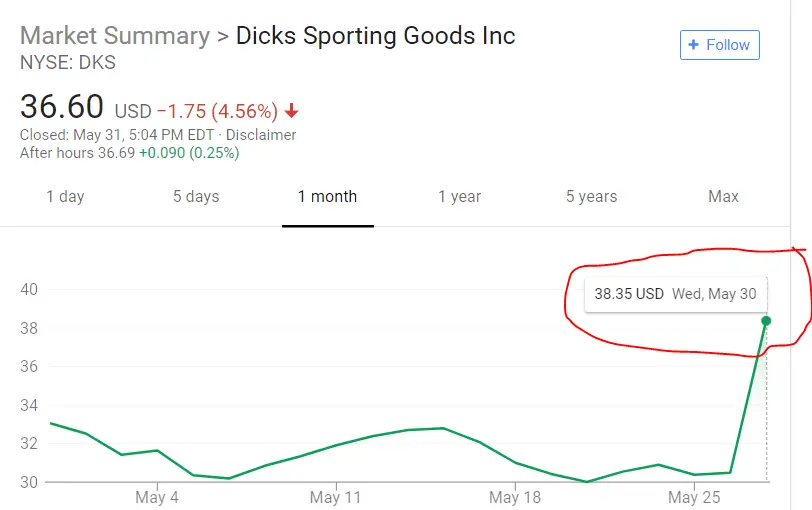The image size is (812, 510).
Task: Show the 1 year chart view
Action: (x=459, y=196)
